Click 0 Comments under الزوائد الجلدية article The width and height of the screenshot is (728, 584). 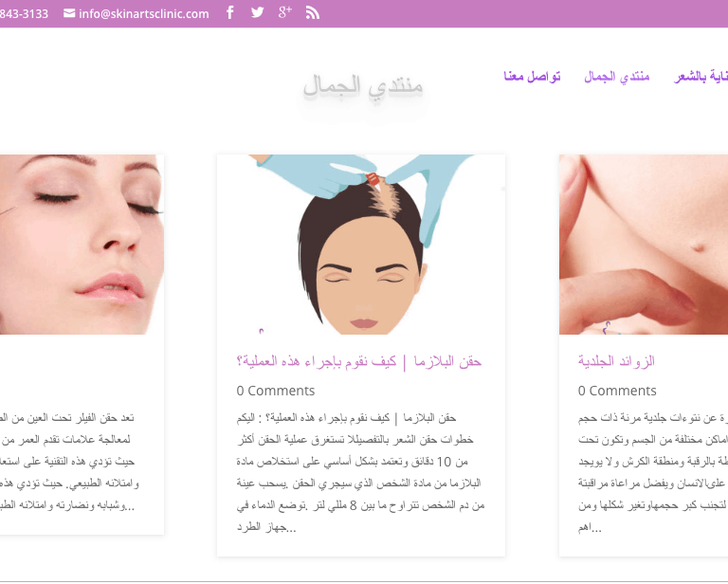(617, 391)
